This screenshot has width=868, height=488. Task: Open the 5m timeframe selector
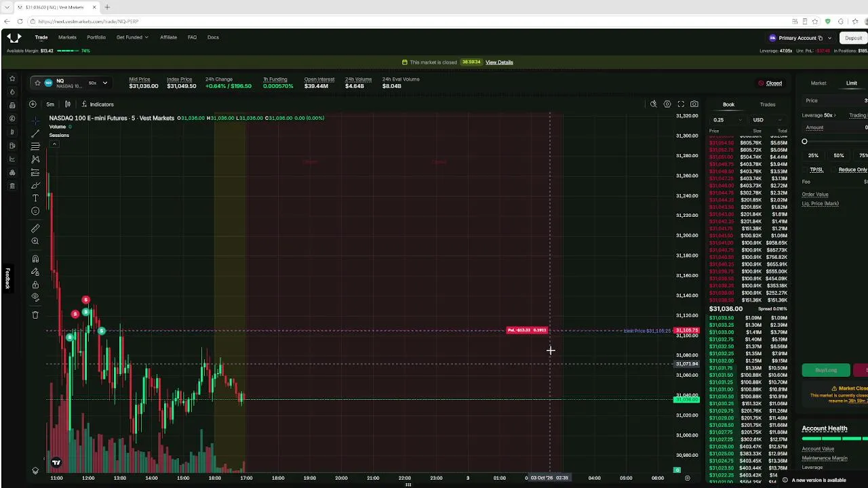coord(50,104)
